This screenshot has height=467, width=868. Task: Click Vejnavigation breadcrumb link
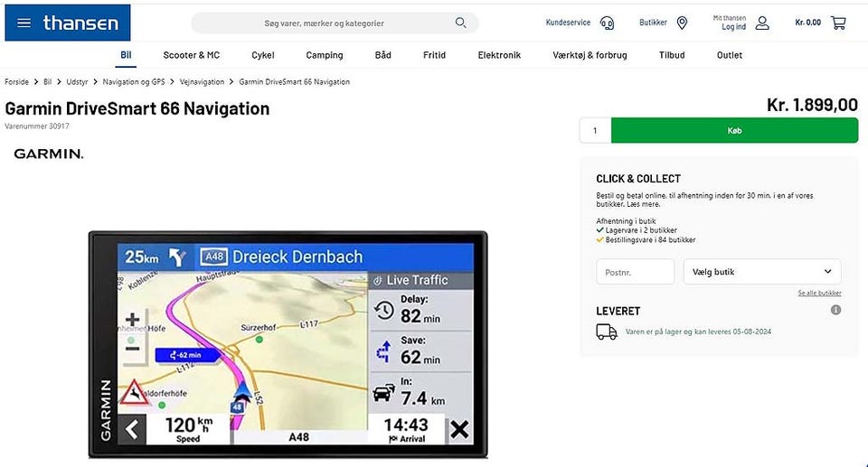(202, 82)
